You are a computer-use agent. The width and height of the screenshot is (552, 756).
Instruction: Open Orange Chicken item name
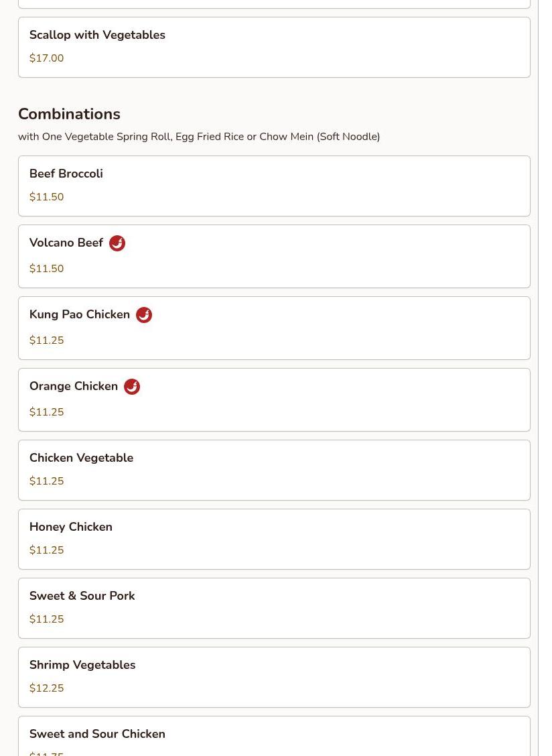(74, 386)
